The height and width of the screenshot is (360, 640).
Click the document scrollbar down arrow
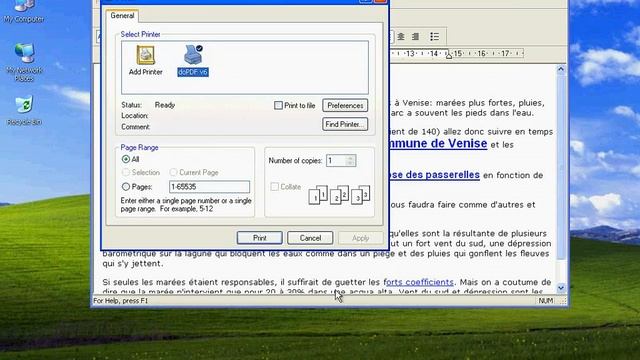pos(561,288)
